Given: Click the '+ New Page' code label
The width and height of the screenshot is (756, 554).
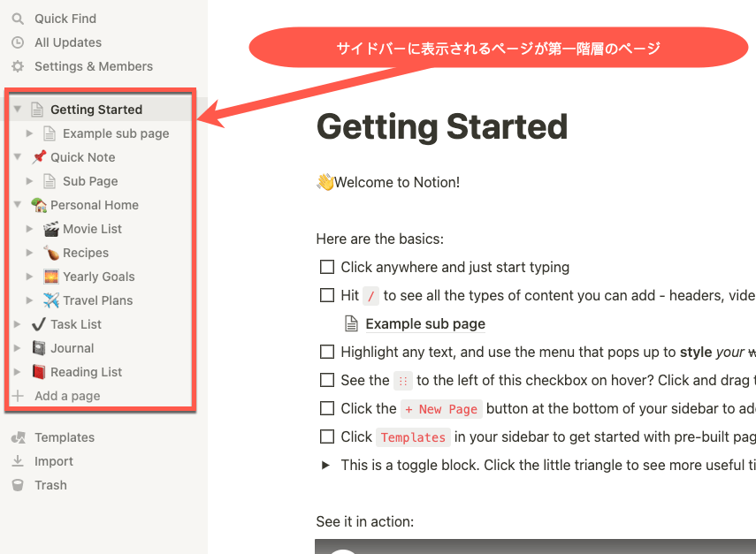Looking at the screenshot, I should (441, 409).
